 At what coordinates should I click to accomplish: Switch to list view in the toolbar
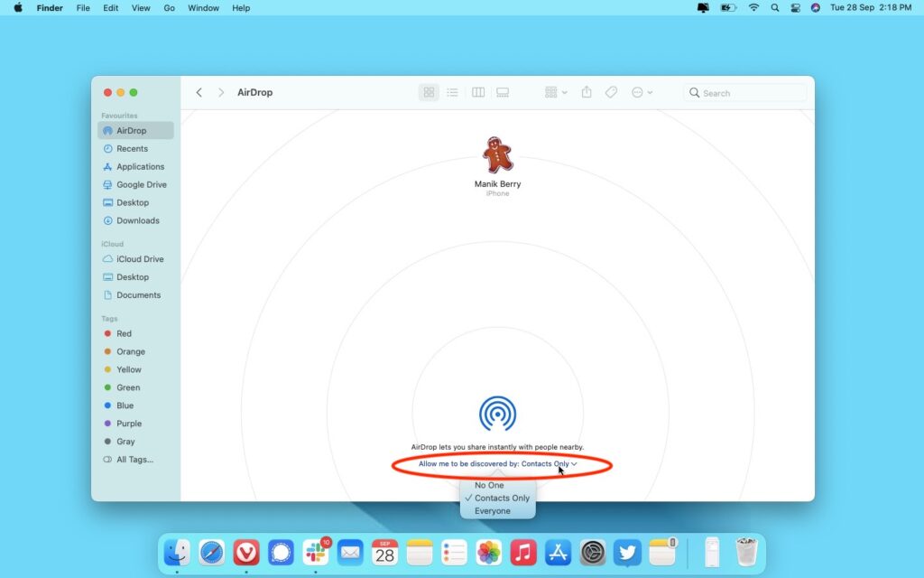click(452, 92)
